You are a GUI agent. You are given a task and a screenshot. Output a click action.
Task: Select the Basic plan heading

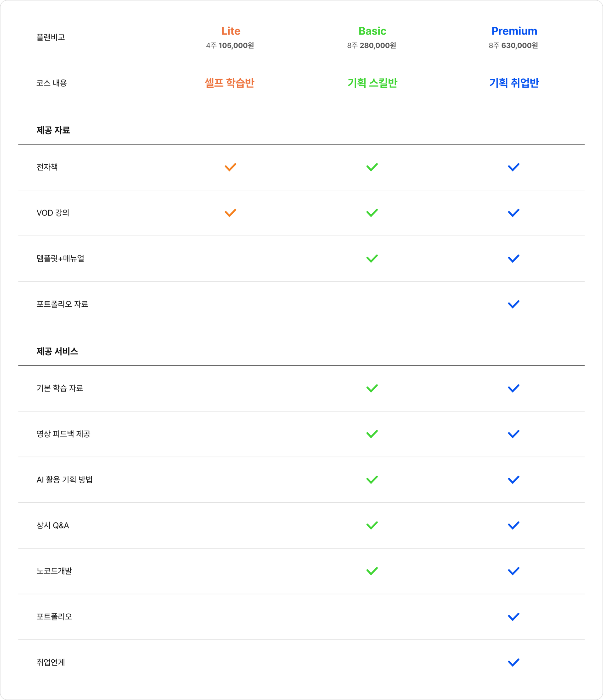click(x=372, y=31)
